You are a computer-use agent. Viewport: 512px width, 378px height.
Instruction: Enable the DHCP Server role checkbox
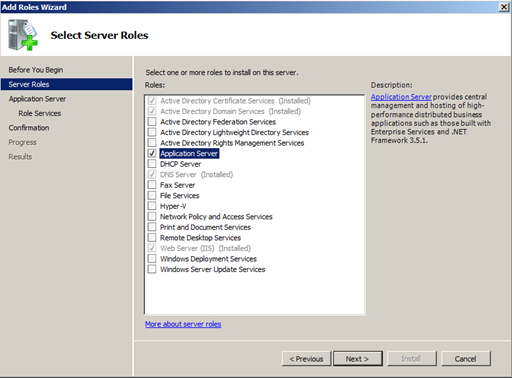pyautogui.click(x=152, y=164)
